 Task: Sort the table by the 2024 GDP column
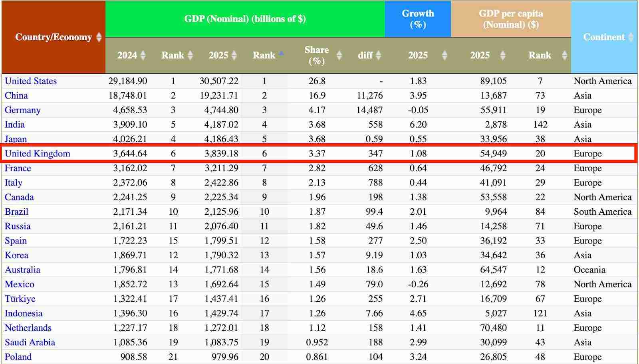[142, 55]
